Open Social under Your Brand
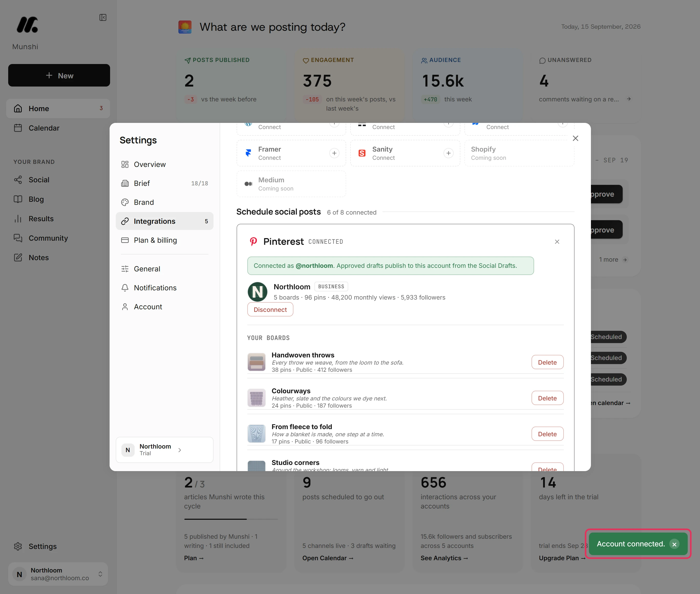Image resolution: width=700 pixels, height=594 pixels. (58, 180)
